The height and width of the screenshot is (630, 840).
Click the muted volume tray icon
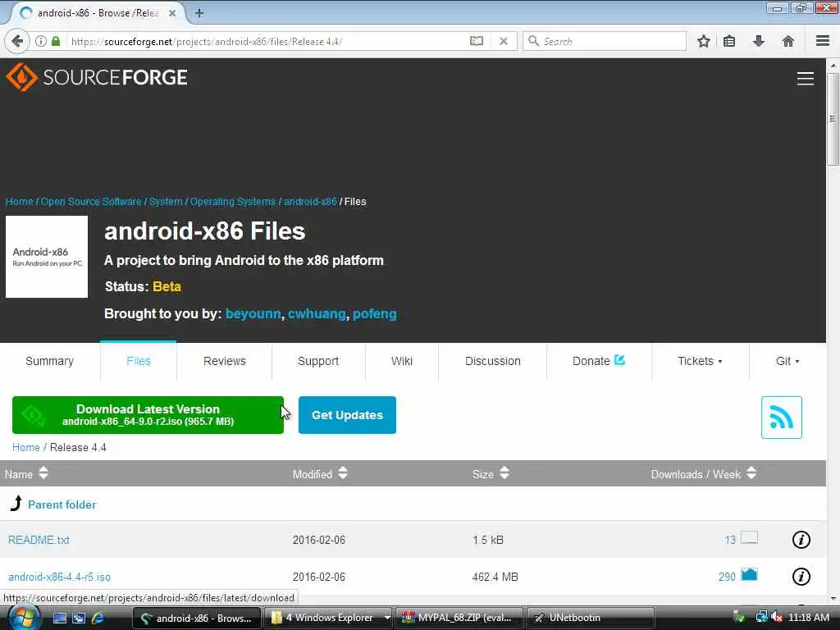[x=777, y=618]
